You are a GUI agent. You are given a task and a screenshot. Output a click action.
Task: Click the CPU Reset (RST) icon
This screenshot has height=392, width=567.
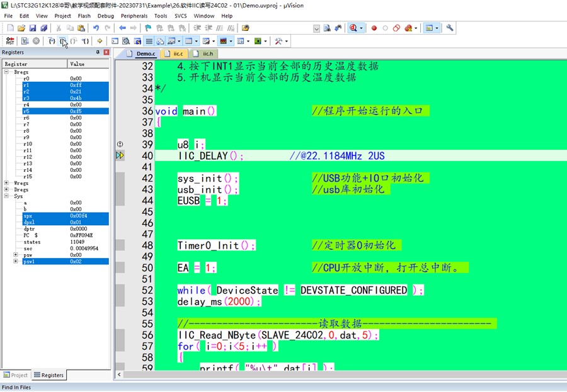(10, 41)
